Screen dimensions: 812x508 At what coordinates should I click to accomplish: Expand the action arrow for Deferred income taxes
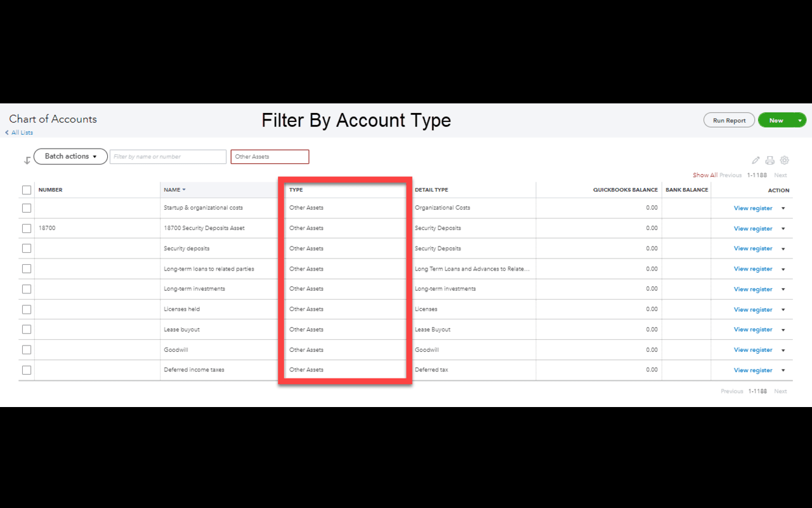click(782, 370)
